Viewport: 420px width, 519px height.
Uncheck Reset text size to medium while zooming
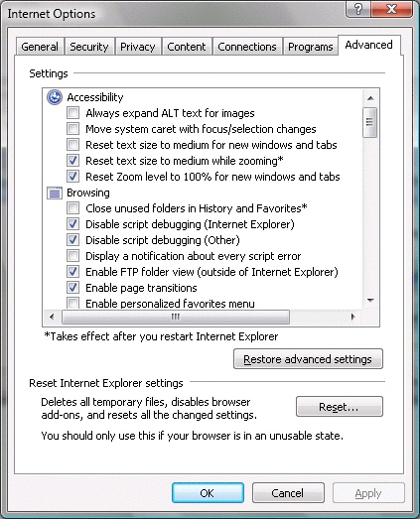coord(72,161)
